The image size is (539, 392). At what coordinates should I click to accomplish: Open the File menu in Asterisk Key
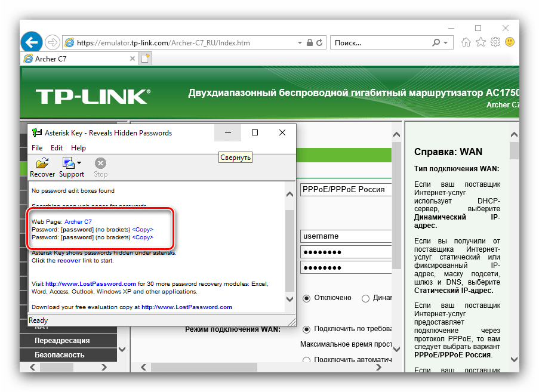click(x=37, y=148)
